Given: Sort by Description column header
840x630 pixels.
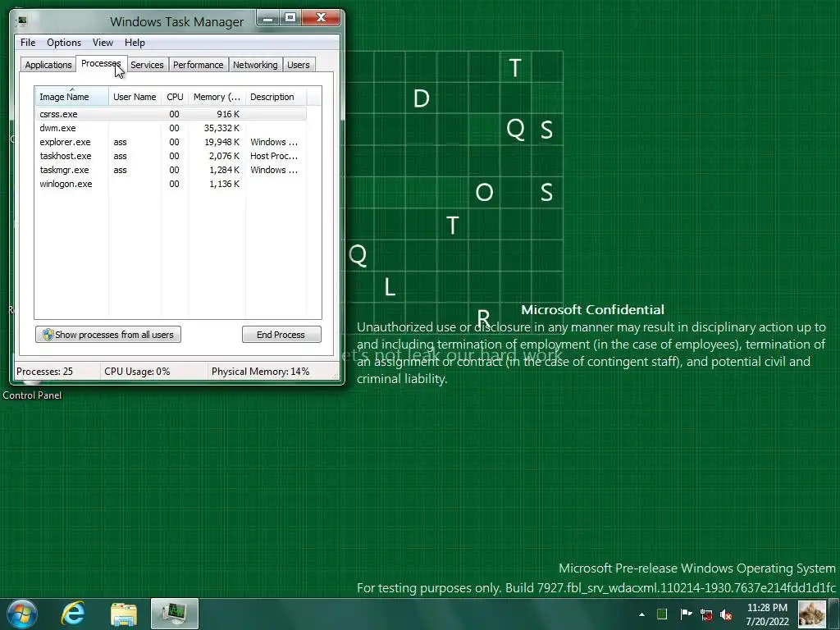Looking at the screenshot, I should click(276, 97).
